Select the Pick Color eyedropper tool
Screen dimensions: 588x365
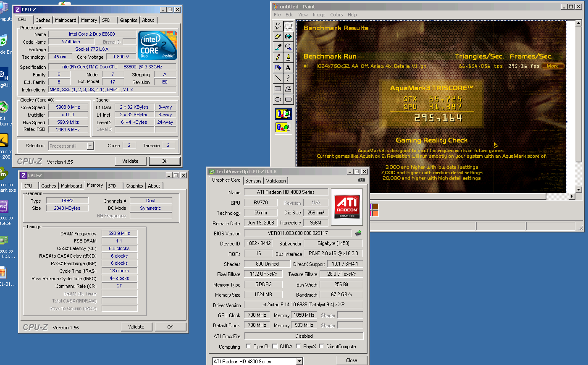coord(278,47)
